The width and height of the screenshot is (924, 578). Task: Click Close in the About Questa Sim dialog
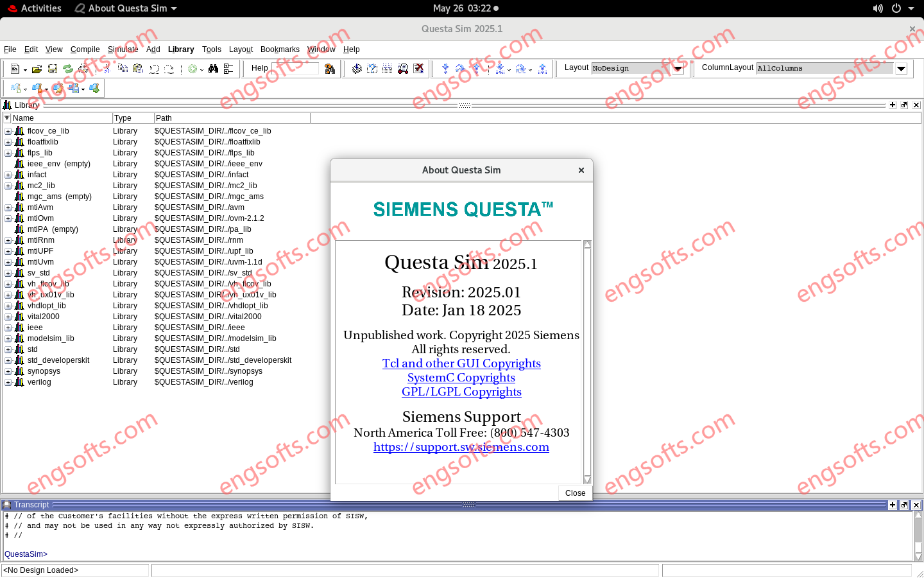pyautogui.click(x=575, y=493)
